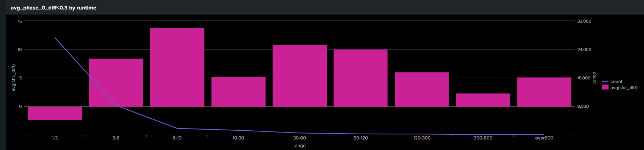Viewport: 644px width, 150px height.
Task: Click the right axis title count
Action: tap(594, 78)
